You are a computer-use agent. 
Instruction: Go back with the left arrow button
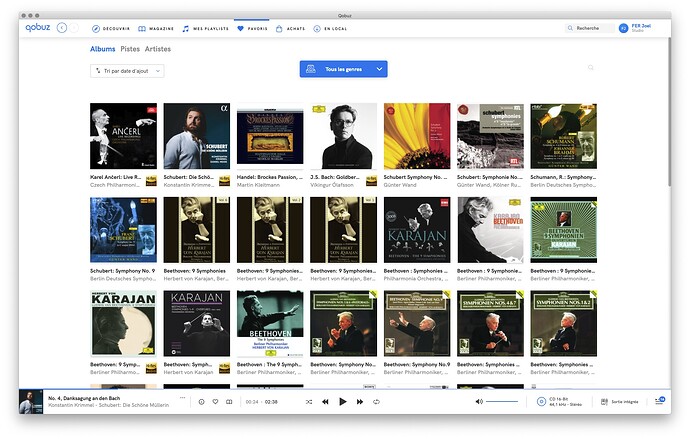pos(62,28)
